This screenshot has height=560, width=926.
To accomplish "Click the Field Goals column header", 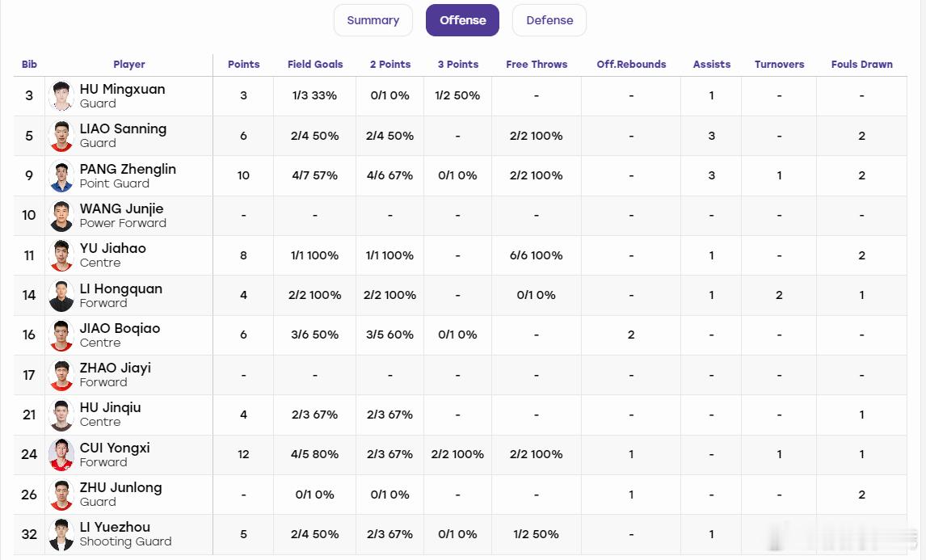I will click(315, 65).
